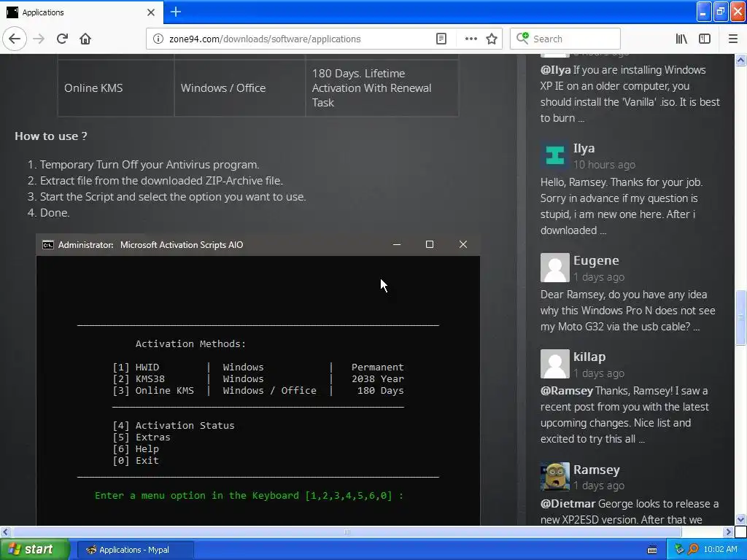Open killap's commenter name link

point(589,357)
